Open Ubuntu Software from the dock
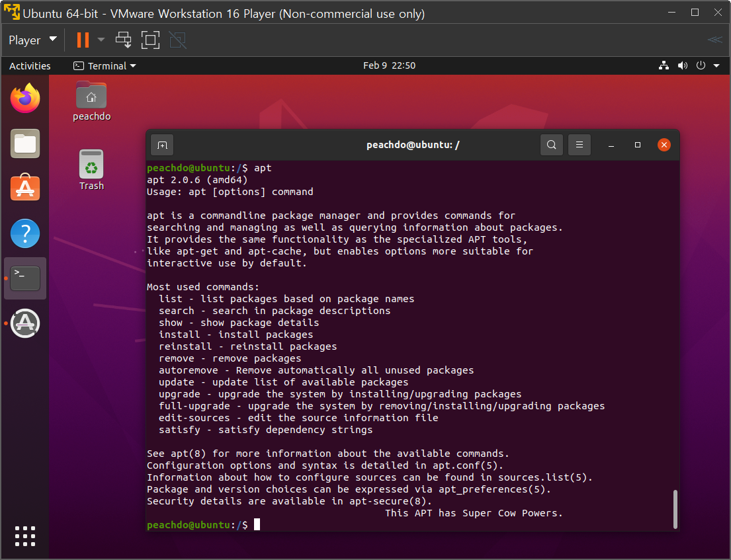The height and width of the screenshot is (560, 731). coord(25,187)
